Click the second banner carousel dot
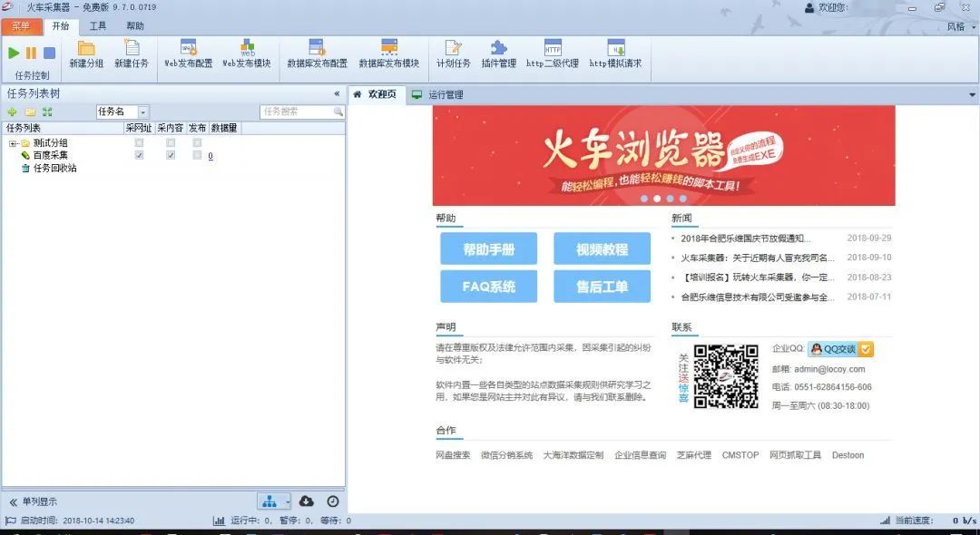980x535 pixels. click(x=657, y=199)
